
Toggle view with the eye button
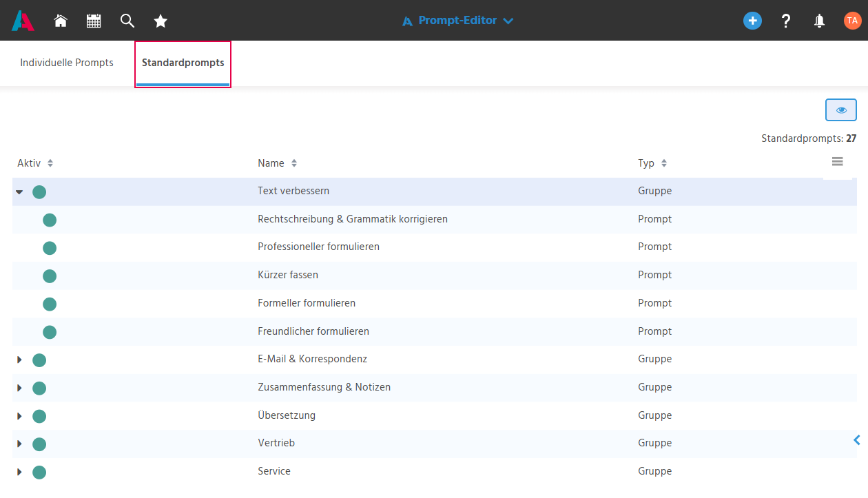pos(841,110)
